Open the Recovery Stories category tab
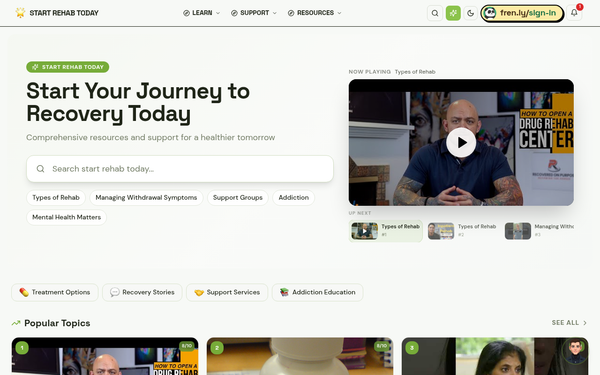The height and width of the screenshot is (375, 600). [x=142, y=292]
